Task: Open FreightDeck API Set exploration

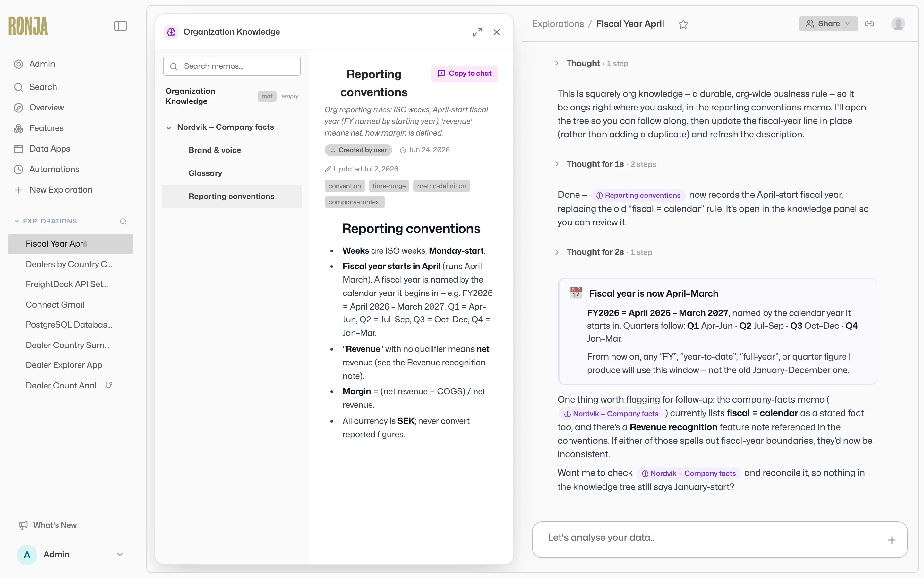Action: (x=67, y=284)
